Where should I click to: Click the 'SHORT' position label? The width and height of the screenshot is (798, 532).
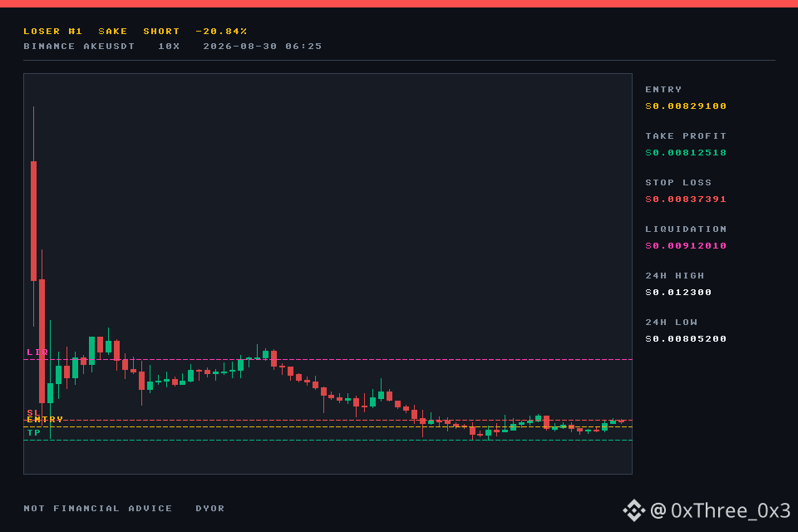161,32
